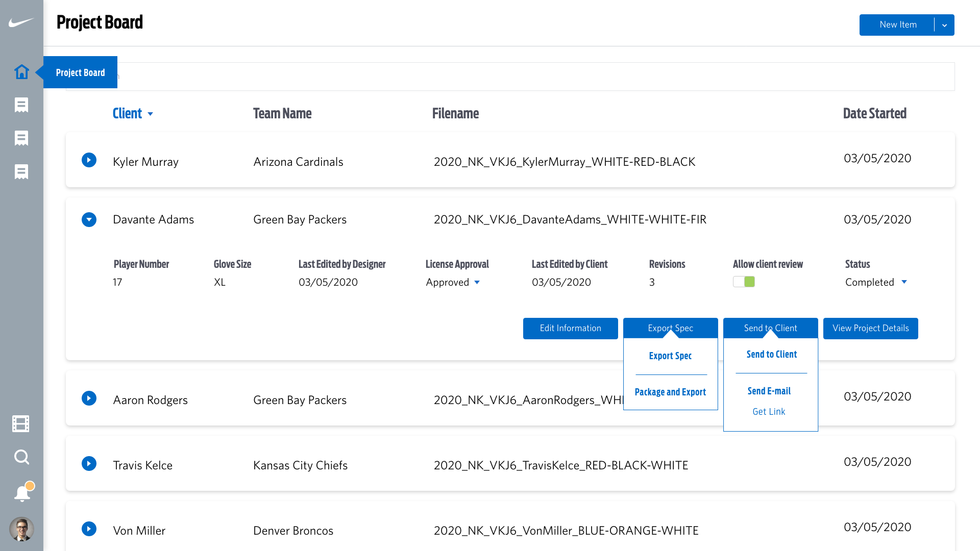The image size is (980, 551).
Task: Collapse the Davante Adams row
Action: pos(89,220)
